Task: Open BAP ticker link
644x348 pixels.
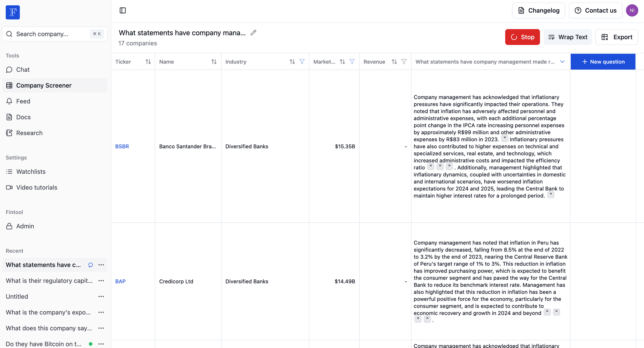Action: (120, 281)
